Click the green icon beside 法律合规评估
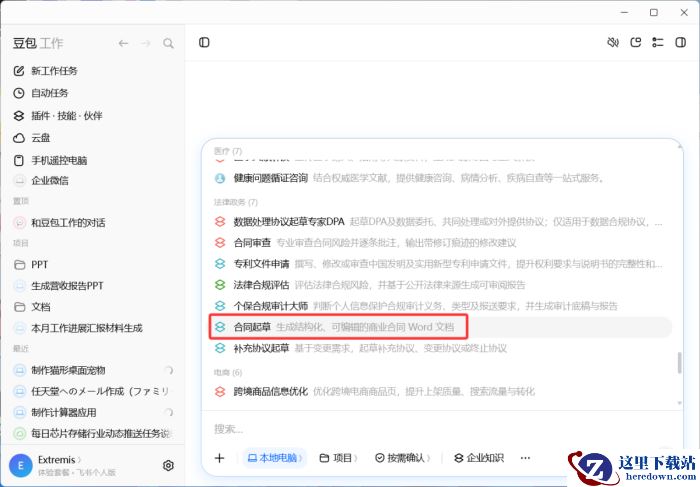The width and height of the screenshot is (700, 487). [x=220, y=285]
